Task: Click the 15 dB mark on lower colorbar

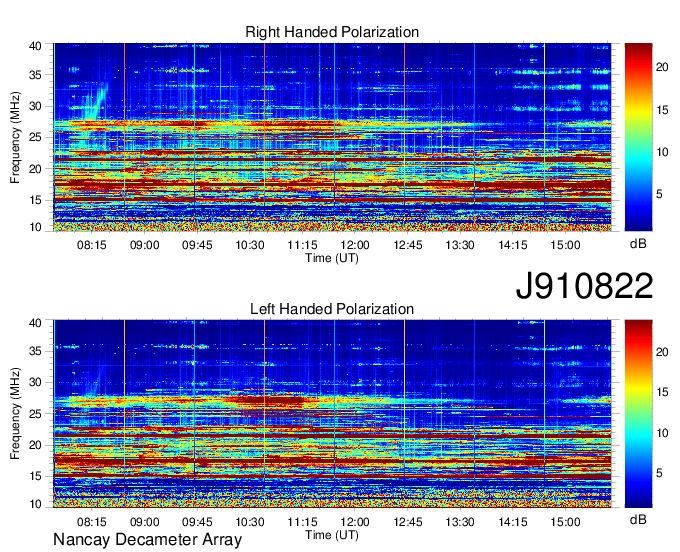Action: 662,392
